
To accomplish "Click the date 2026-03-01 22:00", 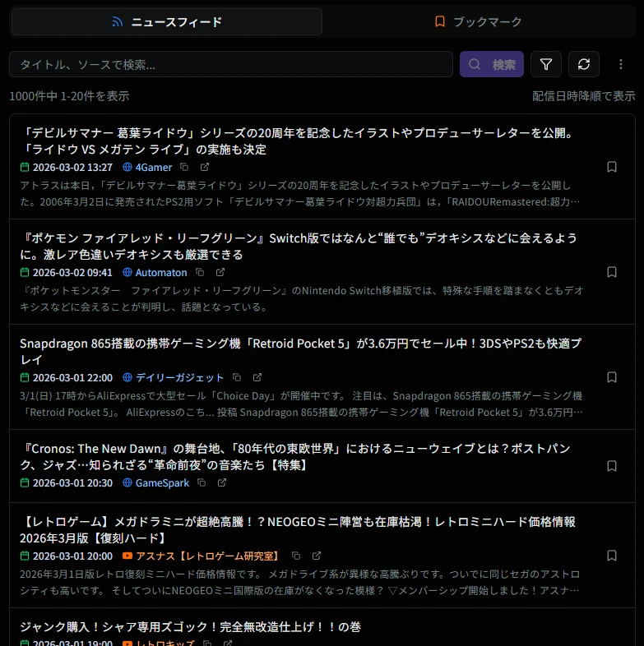I will [72, 377].
